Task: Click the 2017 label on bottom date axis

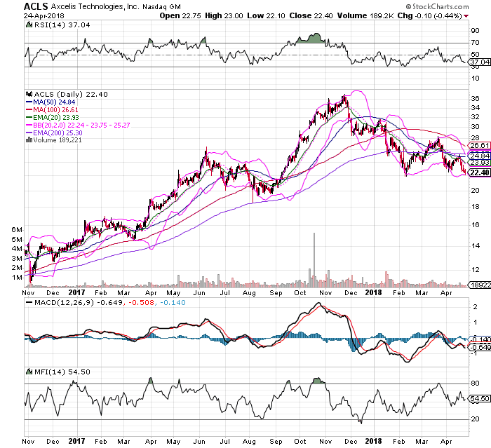Action: pyautogui.click(x=76, y=441)
